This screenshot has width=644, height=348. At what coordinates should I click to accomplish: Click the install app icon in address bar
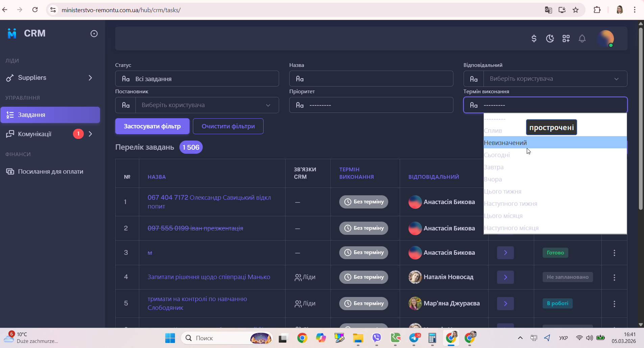pos(562,10)
